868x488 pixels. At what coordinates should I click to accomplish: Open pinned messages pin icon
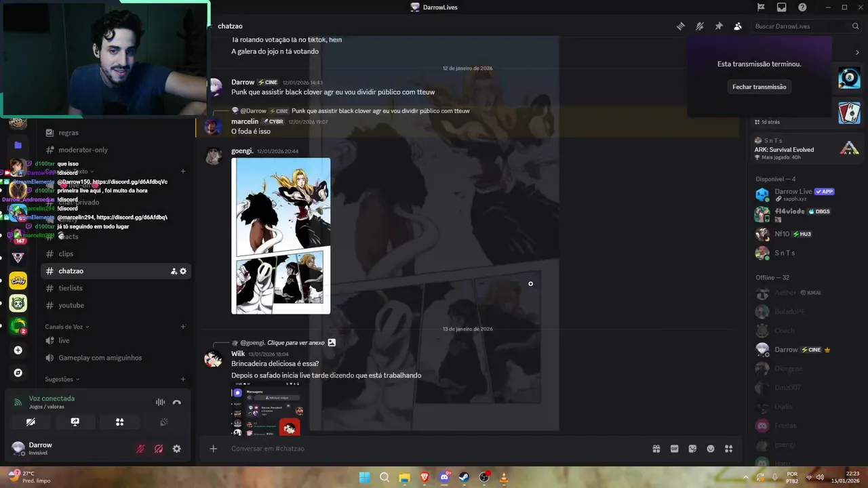[719, 26]
